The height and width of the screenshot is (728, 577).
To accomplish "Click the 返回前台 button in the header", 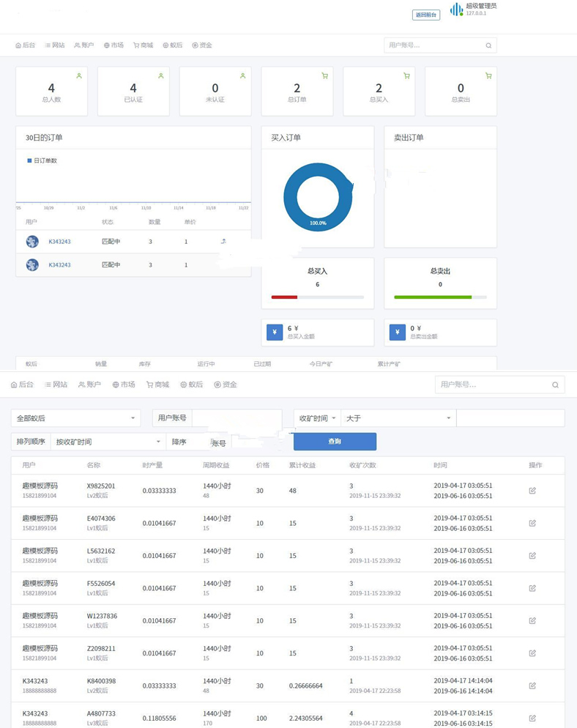I will tap(426, 15).
